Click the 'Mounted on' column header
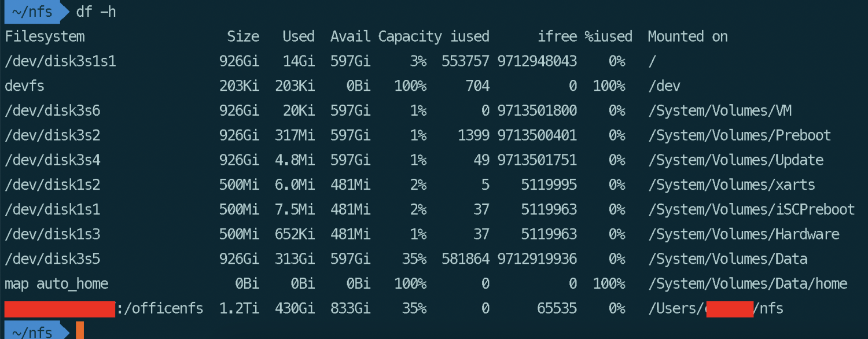The width and height of the screenshot is (868, 339). click(x=687, y=36)
